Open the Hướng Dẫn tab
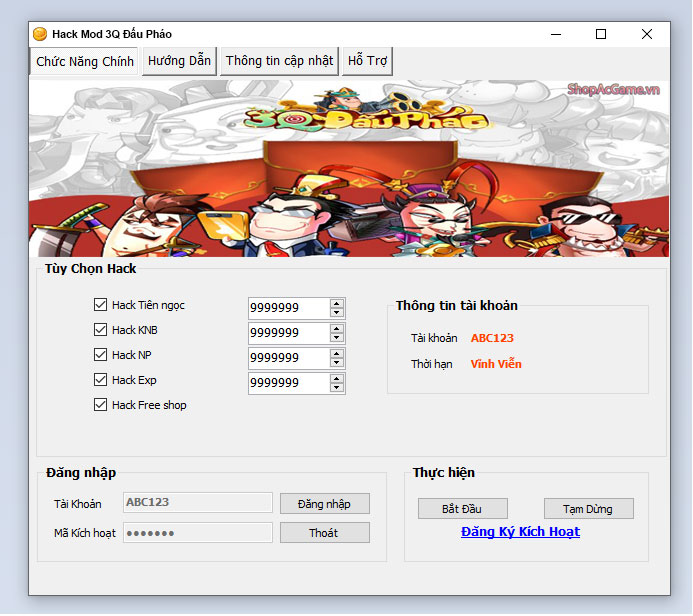The height and width of the screenshot is (616, 693). coord(179,61)
